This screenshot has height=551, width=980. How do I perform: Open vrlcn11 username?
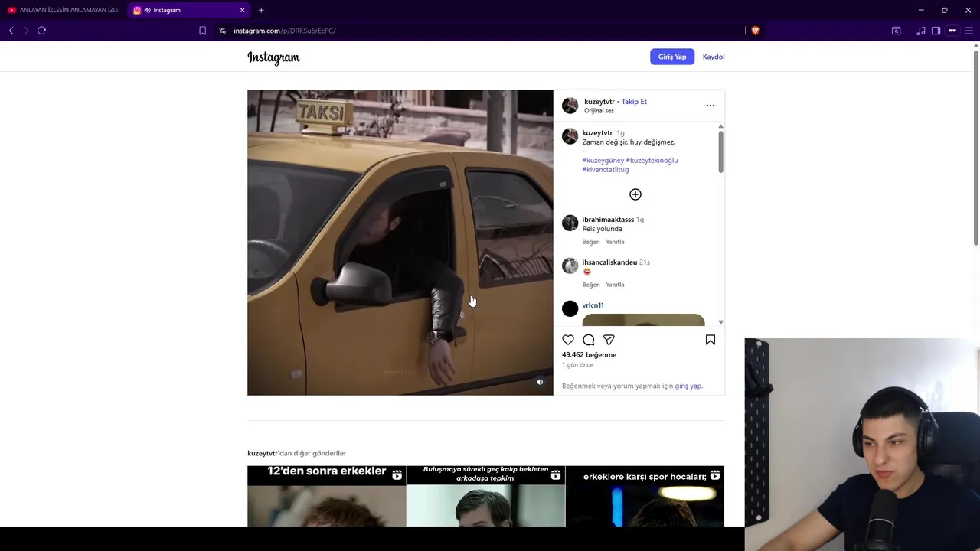[593, 305]
